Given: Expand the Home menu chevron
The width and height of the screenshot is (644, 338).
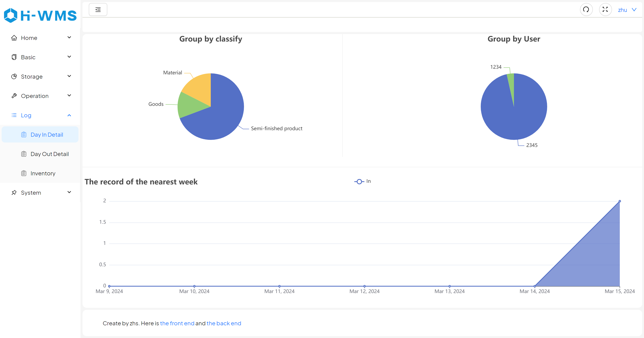Looking at the screenshot, I should point(69,37).
